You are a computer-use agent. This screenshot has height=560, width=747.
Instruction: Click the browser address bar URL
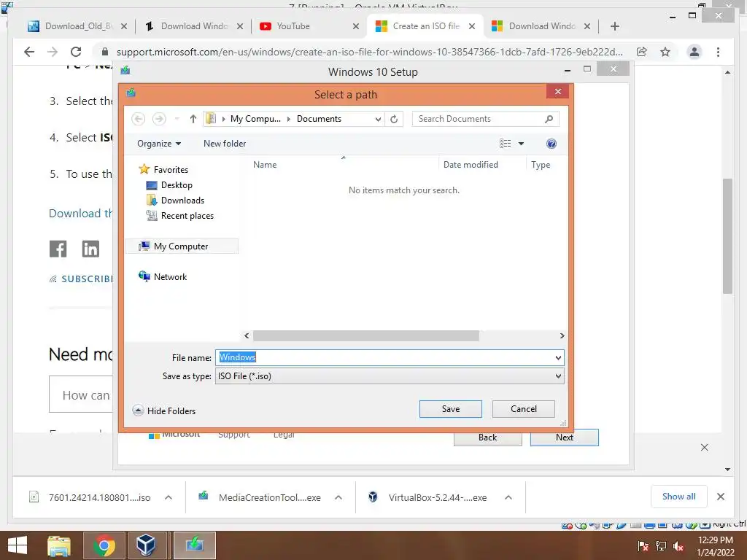coord(369,52)
